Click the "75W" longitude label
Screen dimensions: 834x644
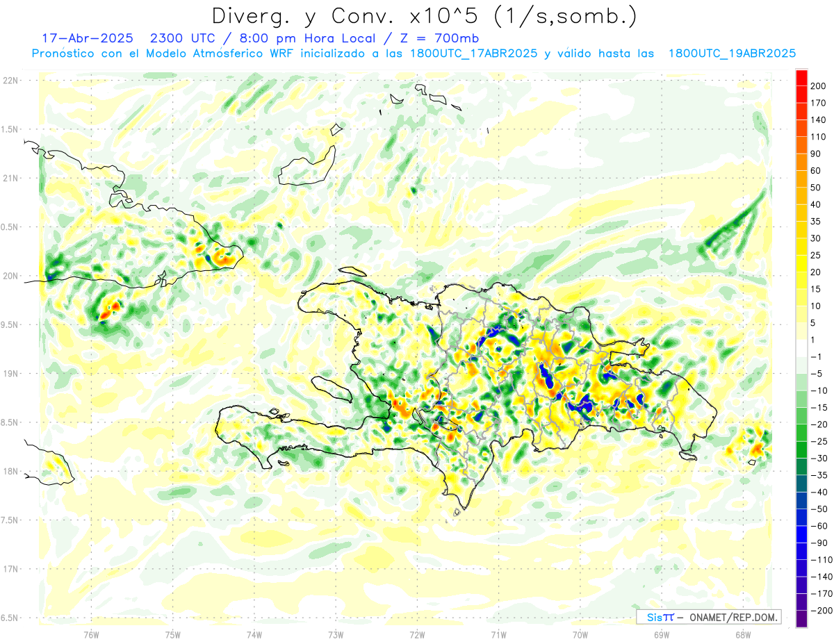pos(173,634)
